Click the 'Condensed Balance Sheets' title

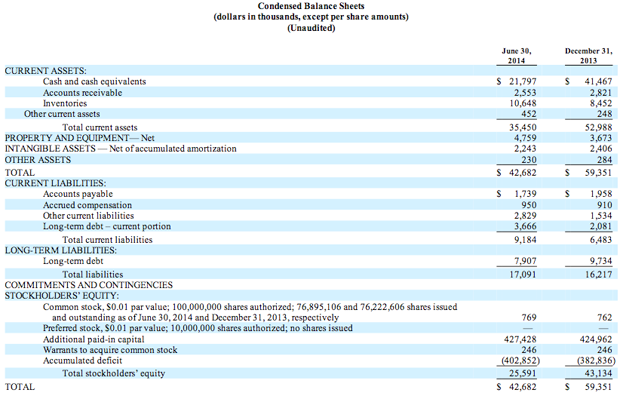click(311, 6)
